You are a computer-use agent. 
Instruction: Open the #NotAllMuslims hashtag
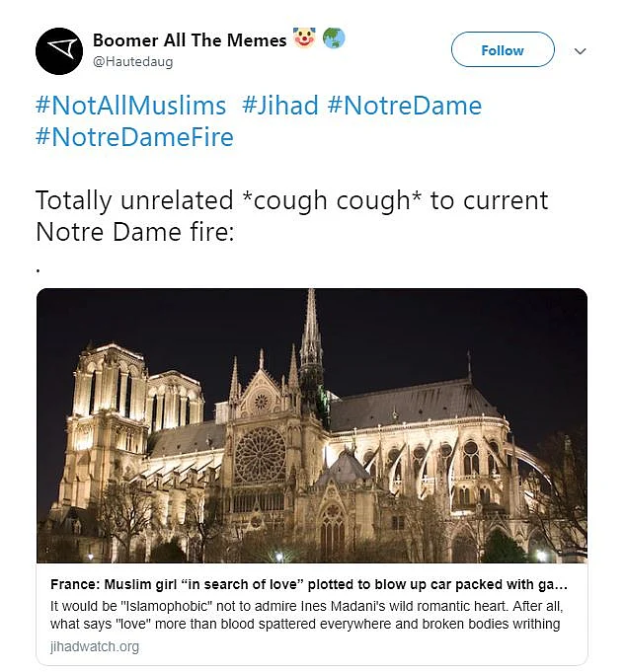point(130,106)
